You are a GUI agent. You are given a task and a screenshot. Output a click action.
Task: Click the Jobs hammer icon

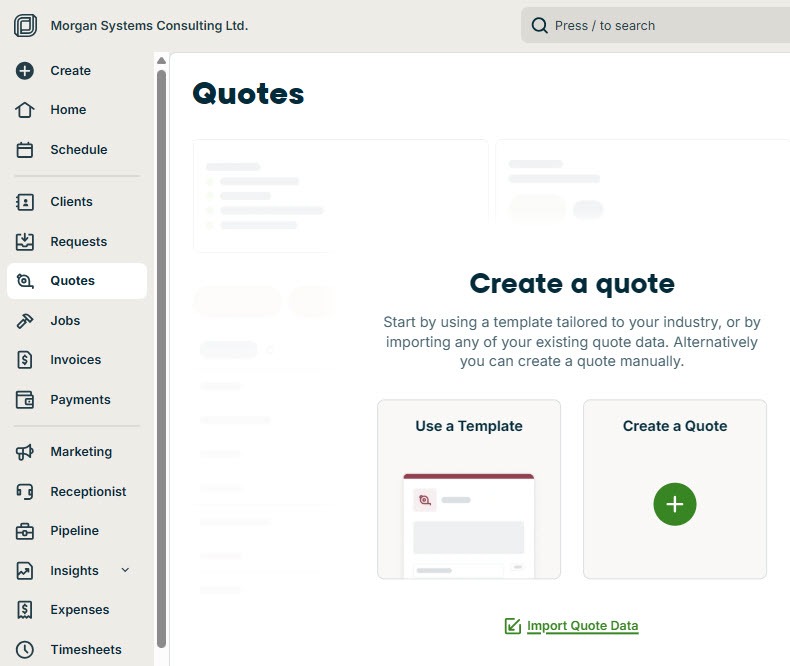point(25,321)
